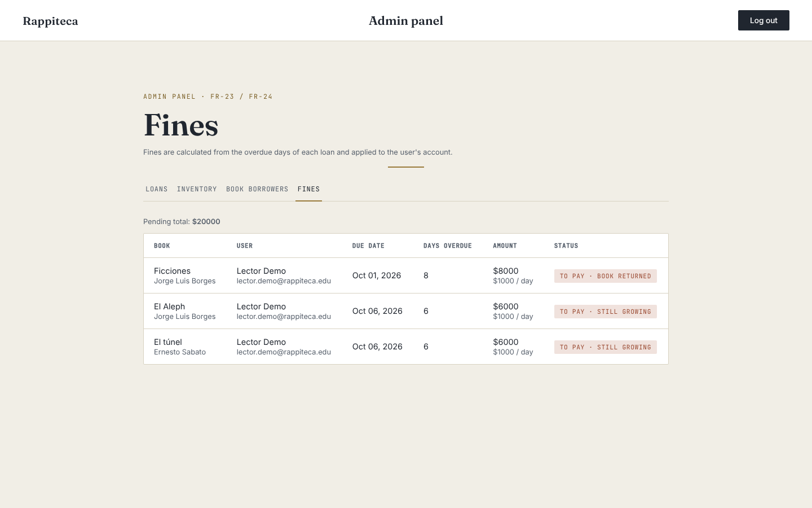Click the Amount column header

505,246
